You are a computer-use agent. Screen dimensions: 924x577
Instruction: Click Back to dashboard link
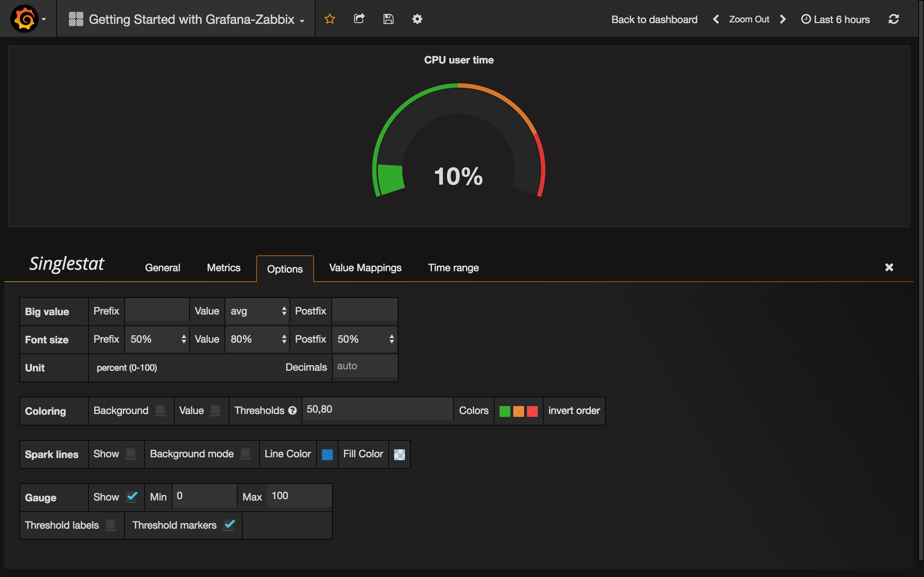(x=654, y=19)
